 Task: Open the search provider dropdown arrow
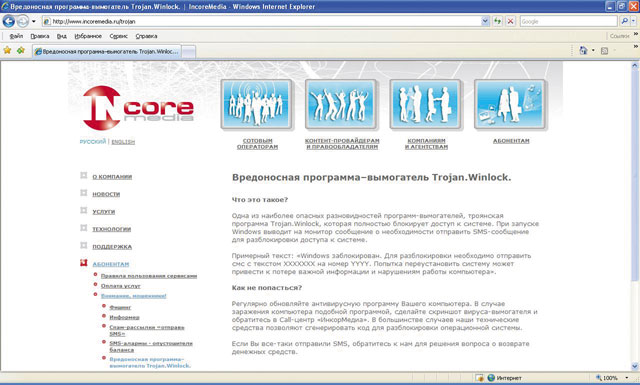point(633,21)
